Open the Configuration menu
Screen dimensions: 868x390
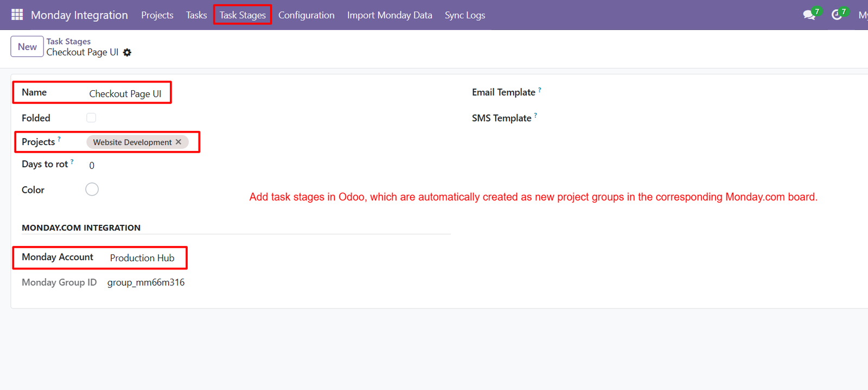(x=307, y=15)
